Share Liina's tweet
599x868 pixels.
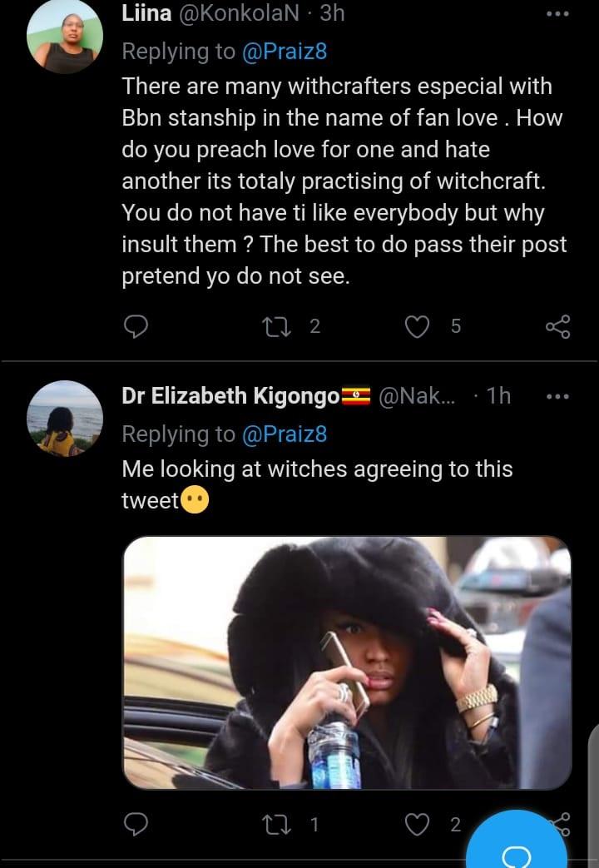(557, 327)
